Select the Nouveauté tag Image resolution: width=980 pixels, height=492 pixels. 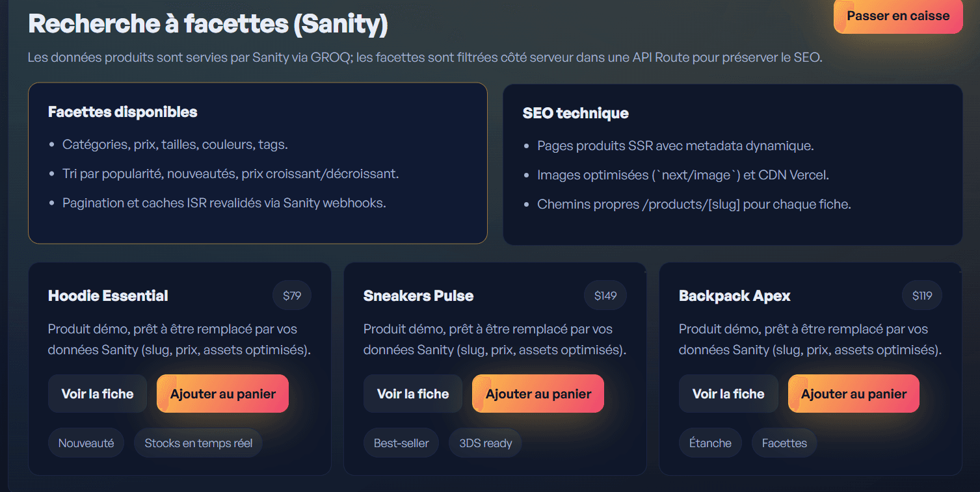(86, 443)
